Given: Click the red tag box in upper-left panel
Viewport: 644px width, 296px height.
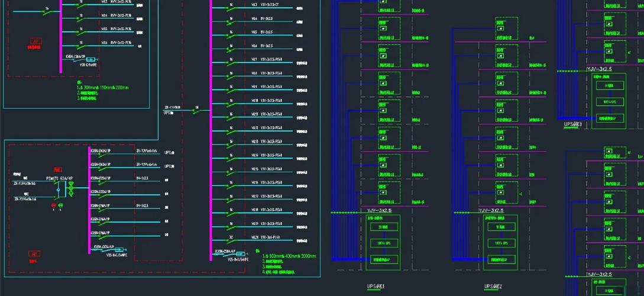Looking at the screenshot, I should [x=37, y=41].
